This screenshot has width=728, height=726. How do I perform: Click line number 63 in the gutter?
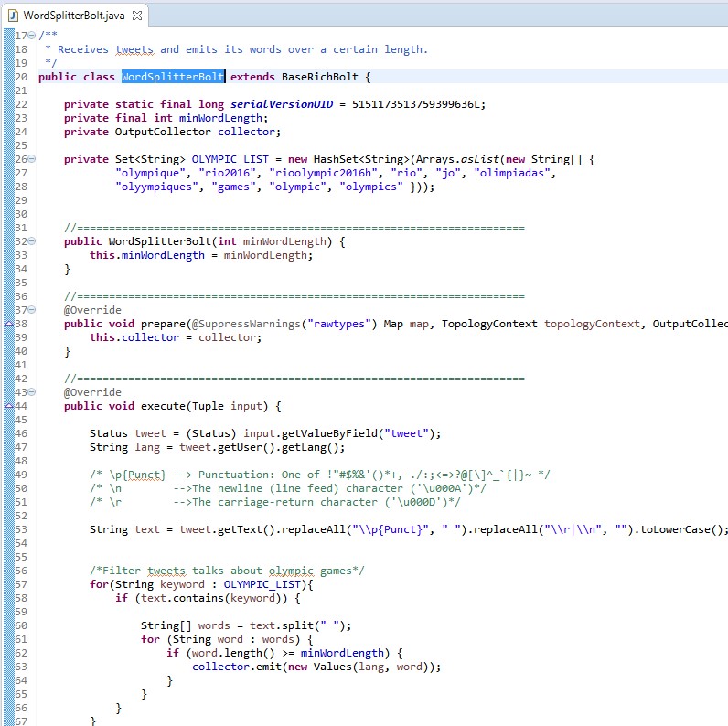point(21,667)
